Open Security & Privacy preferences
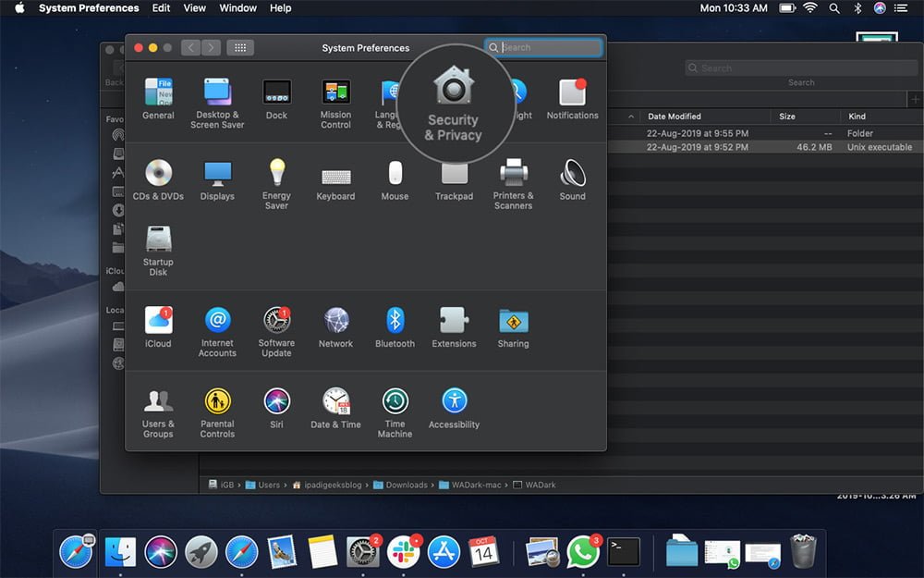Image resolution: width=924 pixels, height=578 pixels. pyautogui.click(x=453, y=104)
